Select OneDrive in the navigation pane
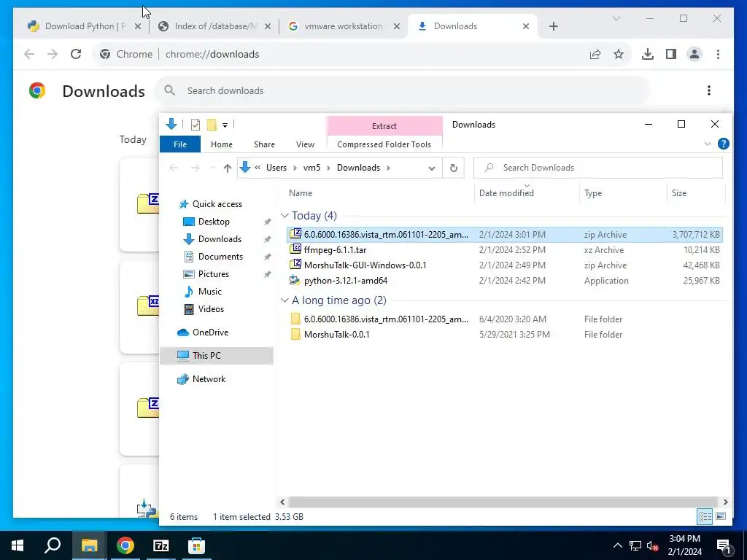This screenshot has width=747, height=560. pos(210,332)
